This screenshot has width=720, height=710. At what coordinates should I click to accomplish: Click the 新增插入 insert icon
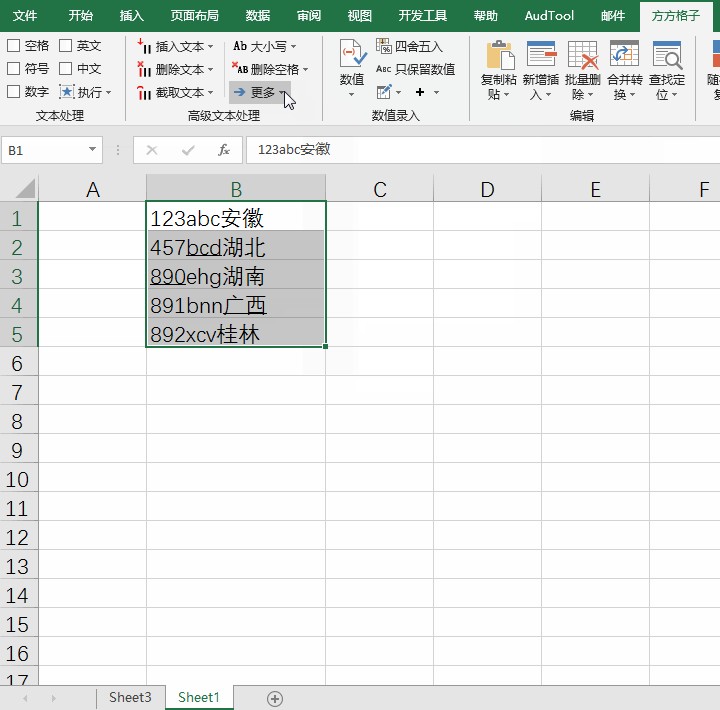click(541, 54)
